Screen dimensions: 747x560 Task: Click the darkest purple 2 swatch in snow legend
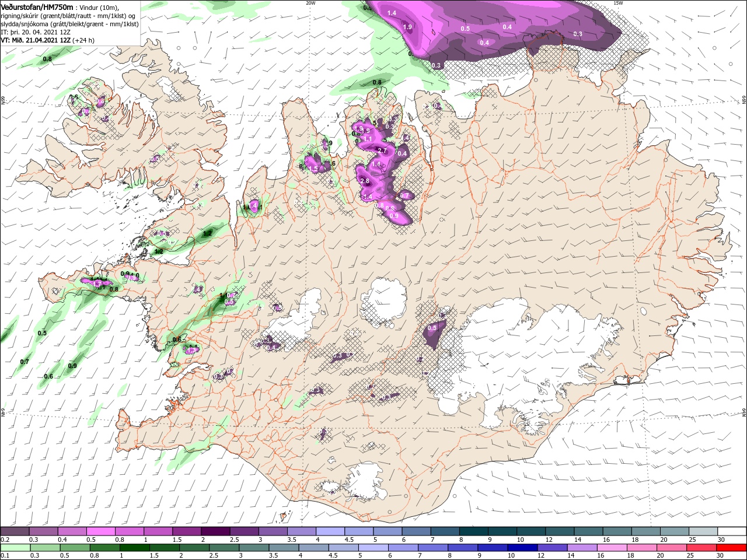point(215,531)
